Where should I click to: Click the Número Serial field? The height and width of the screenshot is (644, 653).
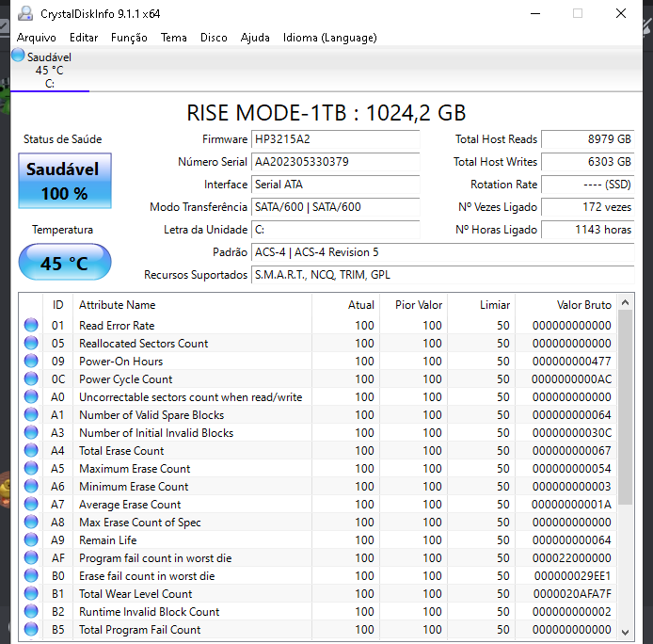[335, 162]
